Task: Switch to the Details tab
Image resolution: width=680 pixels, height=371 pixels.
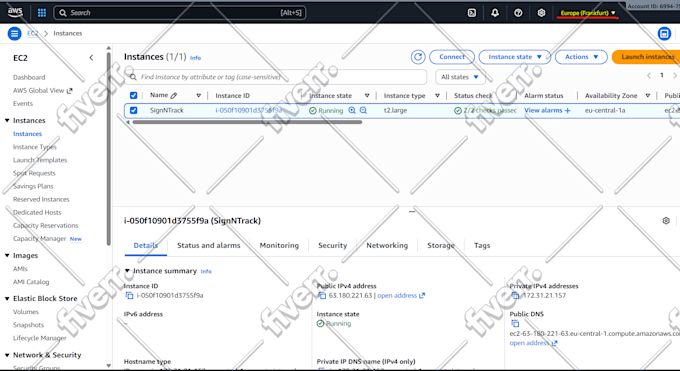Action: pos(146,246)
